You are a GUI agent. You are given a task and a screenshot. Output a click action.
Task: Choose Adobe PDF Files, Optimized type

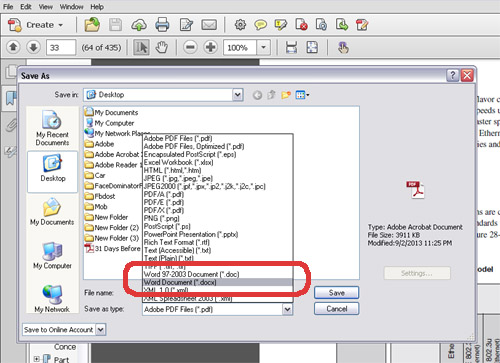(218, 146)
